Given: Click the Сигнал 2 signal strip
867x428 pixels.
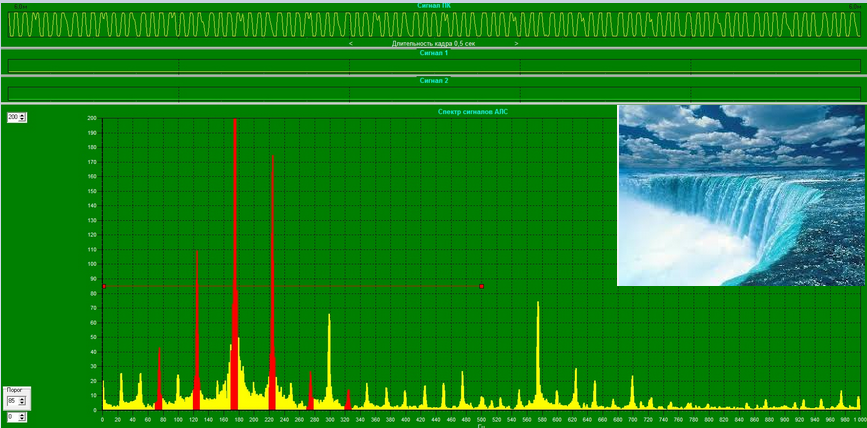Looking at the screenshot, I should pos(433,93).
